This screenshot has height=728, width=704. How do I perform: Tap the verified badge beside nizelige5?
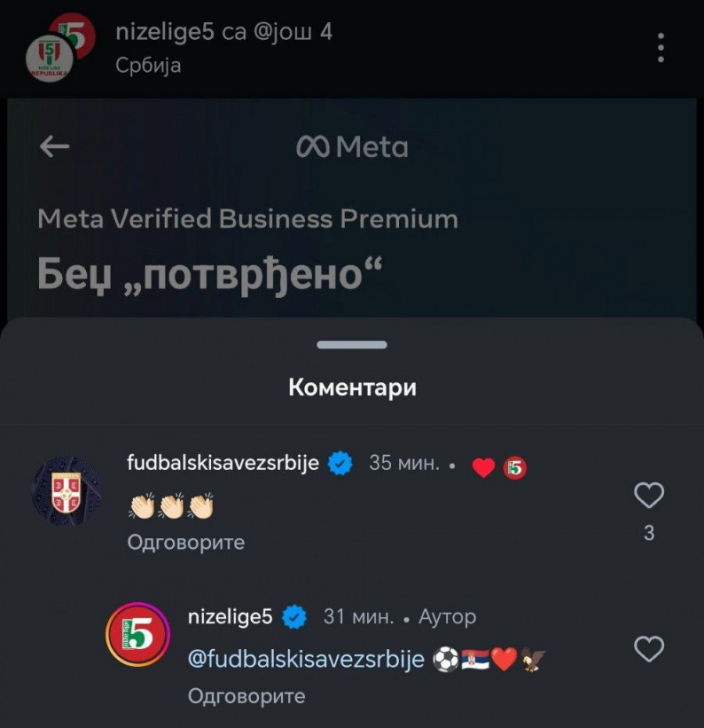tap(293, 618)
